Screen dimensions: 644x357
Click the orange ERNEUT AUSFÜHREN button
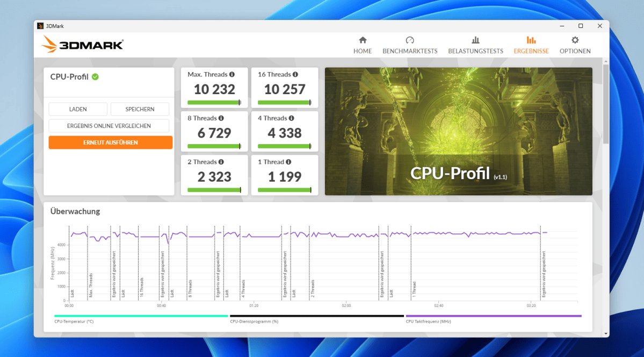111,142
